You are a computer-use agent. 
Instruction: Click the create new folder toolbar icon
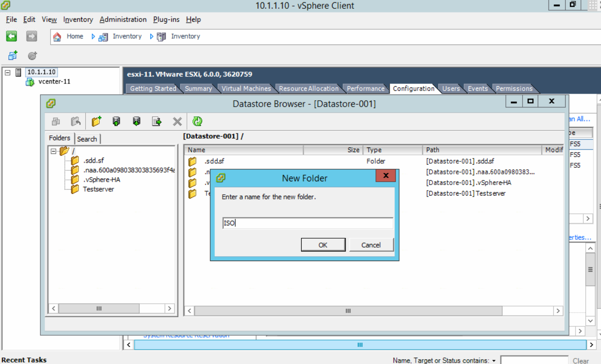[96, 121]
